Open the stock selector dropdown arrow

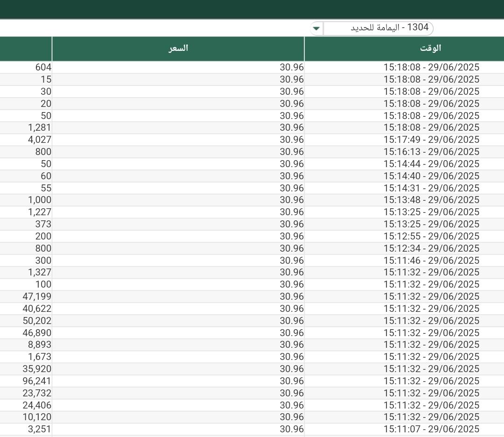pyautogui.click(x=316, y=28)
